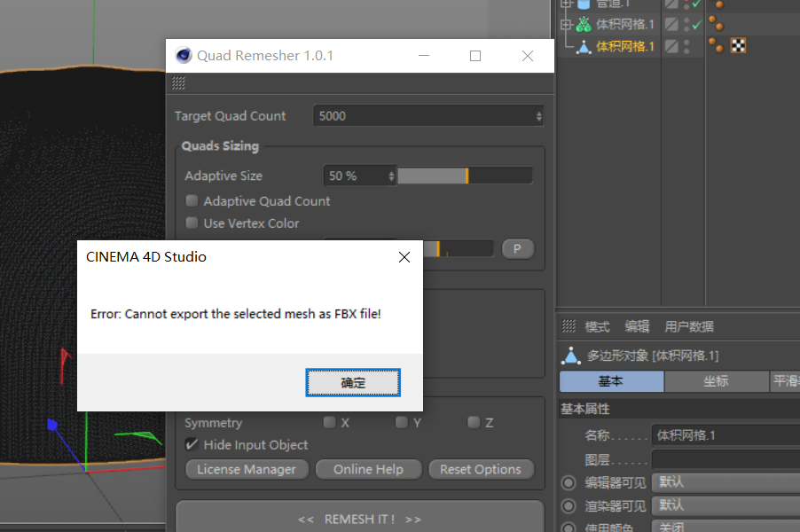Open the 使用颜色 dropdown showing 关闭
Screen dimensions: 800x532
pos(726,527)
